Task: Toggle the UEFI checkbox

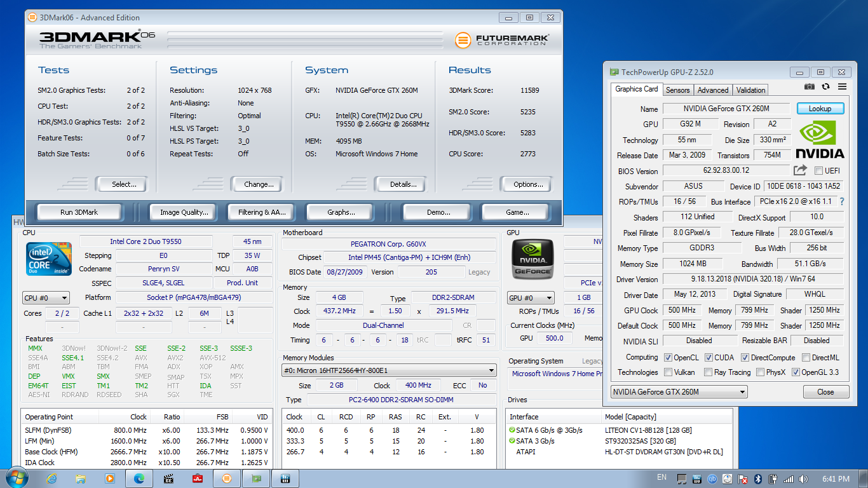Action: [x=819, y=170]
